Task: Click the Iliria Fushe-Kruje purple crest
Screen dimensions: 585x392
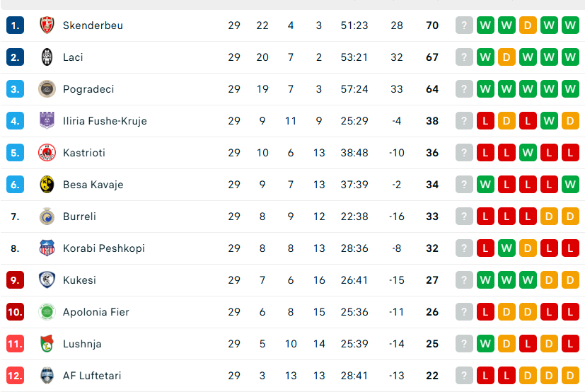Action: 47,121
